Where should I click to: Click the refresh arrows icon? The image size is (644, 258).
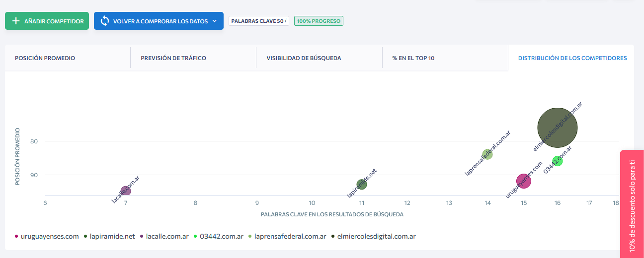coord(105,21)
